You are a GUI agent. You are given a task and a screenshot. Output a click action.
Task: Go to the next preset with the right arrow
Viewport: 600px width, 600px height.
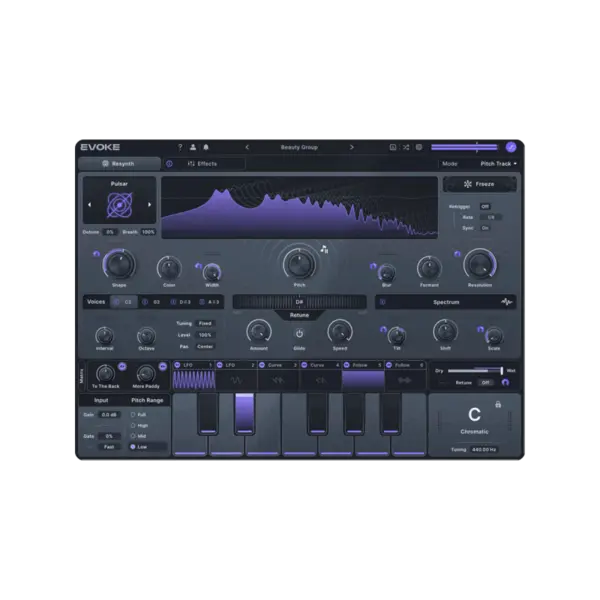point(351,147)
